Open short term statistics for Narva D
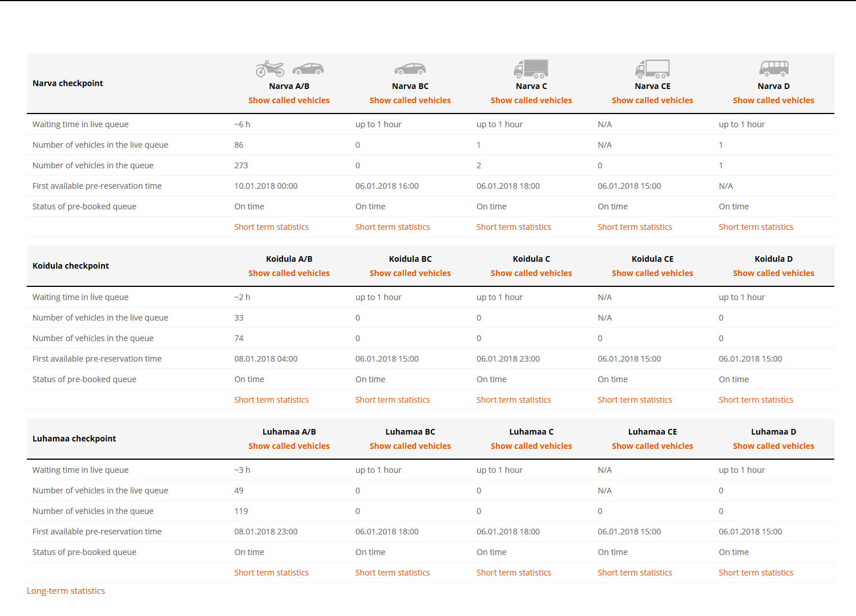This screenshot has height=616, width=856. click(756, 227)
